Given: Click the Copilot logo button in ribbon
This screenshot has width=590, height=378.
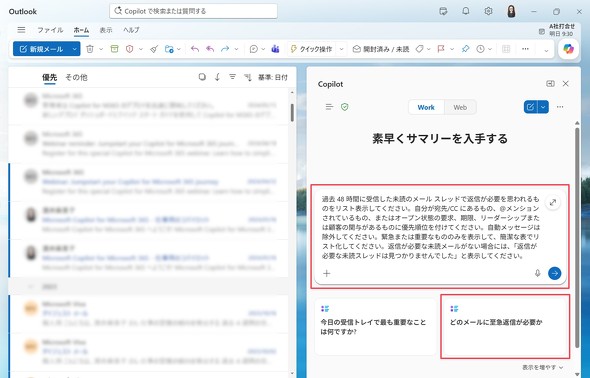Looking at the screenshot, I should click(568, 49).
